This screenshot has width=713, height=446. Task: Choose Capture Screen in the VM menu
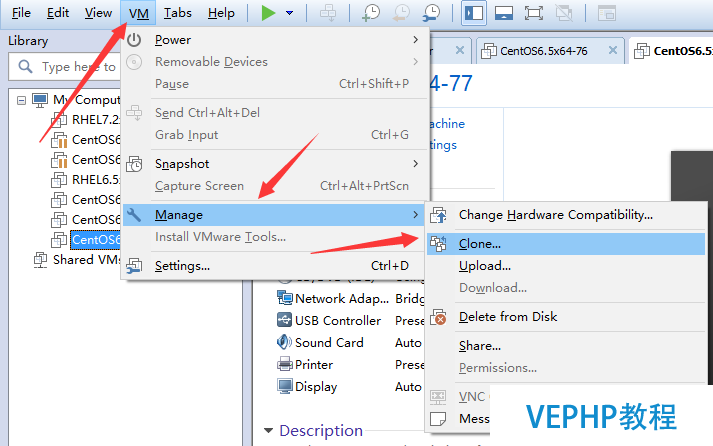click(x=276, y=185)
